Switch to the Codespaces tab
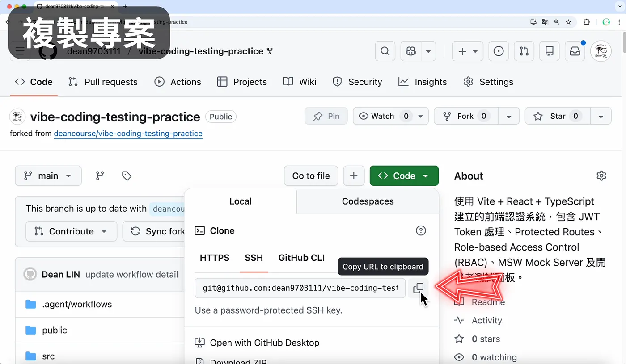The image size is (626, 364). pos(368,201)
